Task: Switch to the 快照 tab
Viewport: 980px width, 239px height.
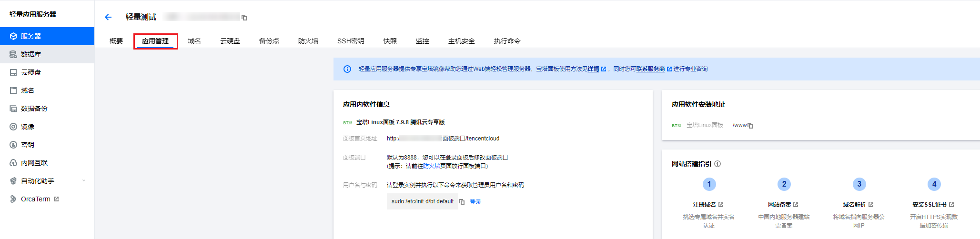Action: (390, 41)
